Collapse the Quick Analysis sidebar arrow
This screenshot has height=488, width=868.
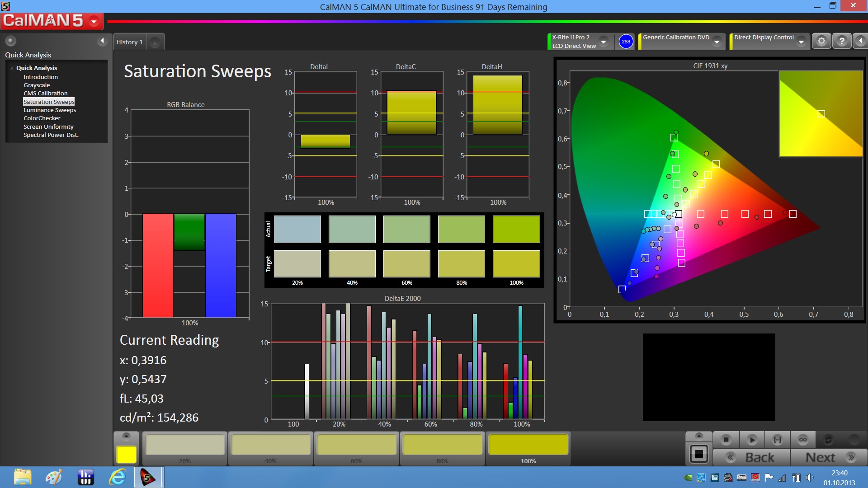coord(102,41)
